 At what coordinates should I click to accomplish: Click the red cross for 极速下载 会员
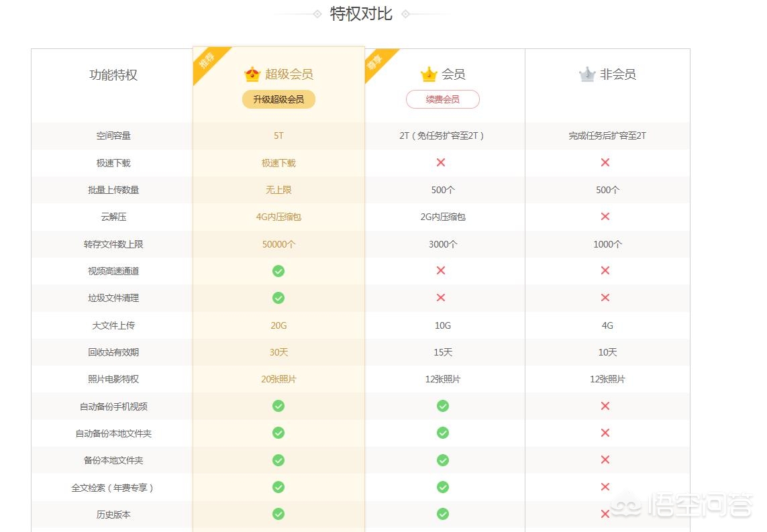point(441,162)
